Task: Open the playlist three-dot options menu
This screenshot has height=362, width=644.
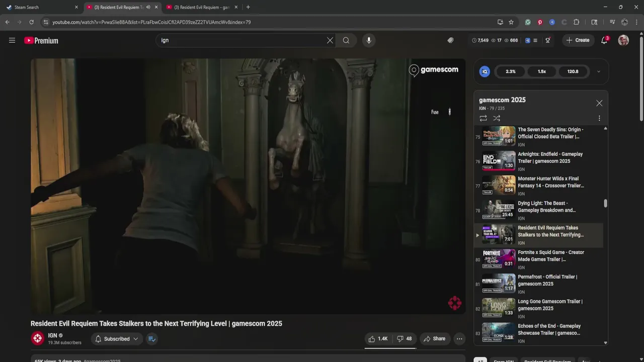Action: [x=599, y=118]
